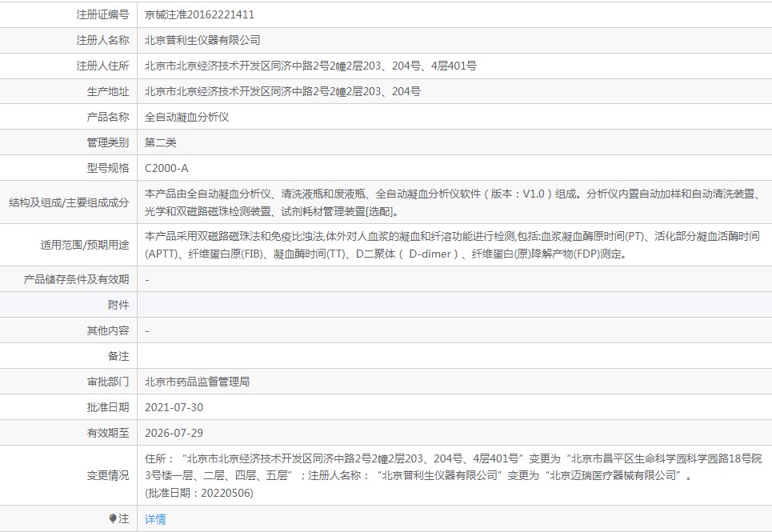Select management class 第二类

(161, 142)
